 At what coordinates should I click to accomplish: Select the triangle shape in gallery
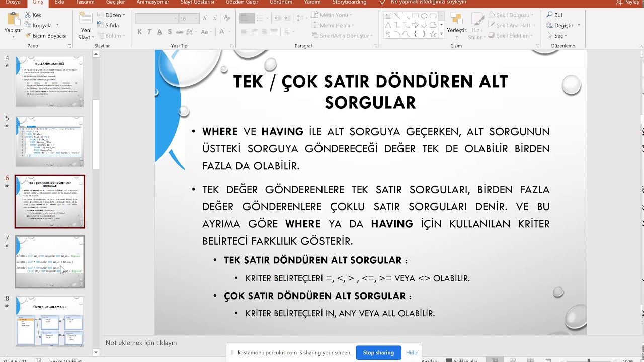388,25
